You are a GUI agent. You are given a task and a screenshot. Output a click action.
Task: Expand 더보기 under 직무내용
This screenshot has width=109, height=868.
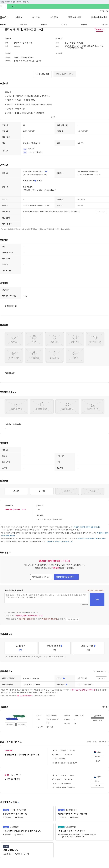tap(54, 117)
